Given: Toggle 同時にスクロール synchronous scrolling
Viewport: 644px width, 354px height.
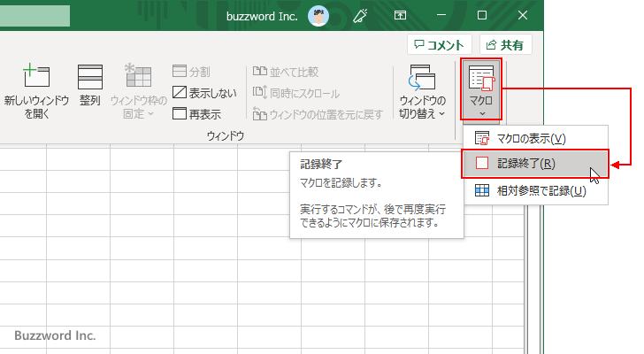Looking at the screenshot, I should (296, 93).
